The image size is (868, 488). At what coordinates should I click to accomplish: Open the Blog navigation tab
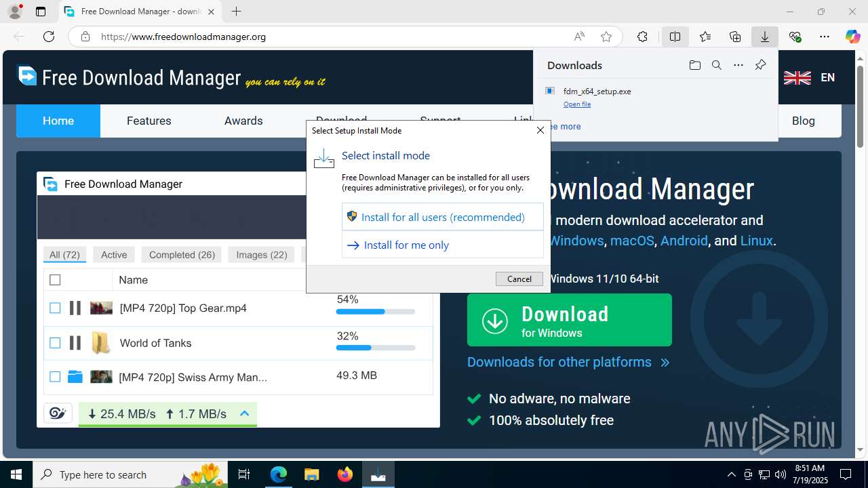[x=804, y=121]
